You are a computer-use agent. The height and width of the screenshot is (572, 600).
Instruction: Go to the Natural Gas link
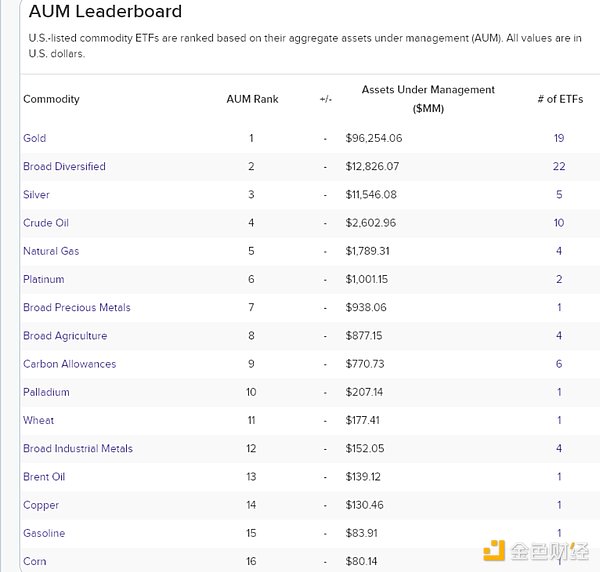point(51,251)
